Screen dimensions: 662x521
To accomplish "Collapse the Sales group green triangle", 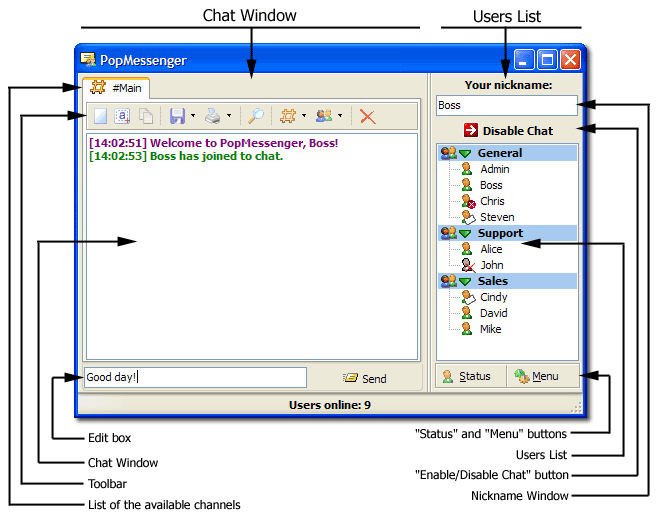I will (x=465, y=282).
